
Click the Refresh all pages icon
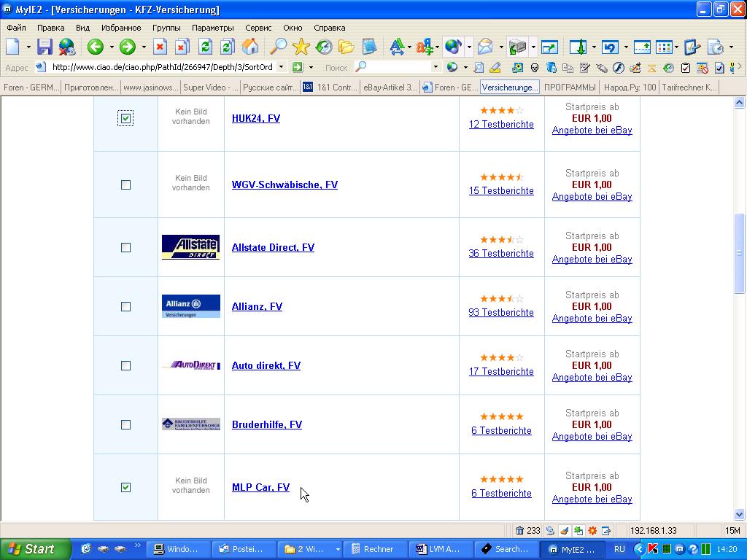point(228,47)
